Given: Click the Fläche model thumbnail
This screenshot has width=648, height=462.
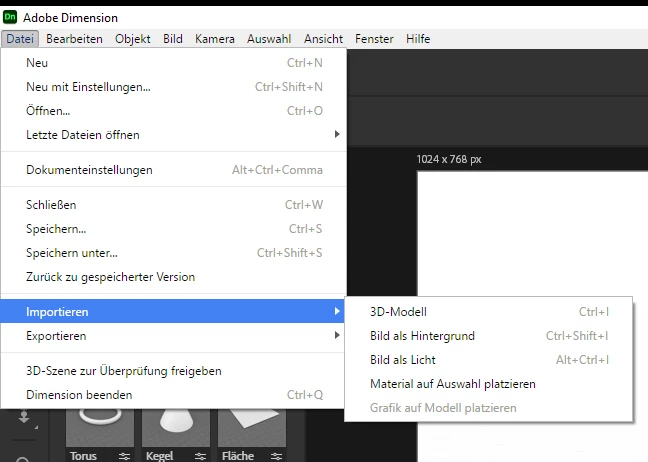Looking at the screenshot, I should 252,428.
